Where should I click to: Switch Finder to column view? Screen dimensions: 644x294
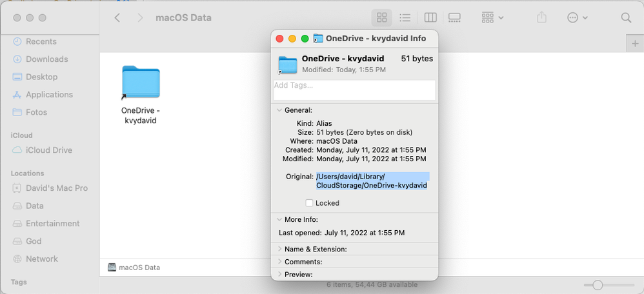point(430,17)
